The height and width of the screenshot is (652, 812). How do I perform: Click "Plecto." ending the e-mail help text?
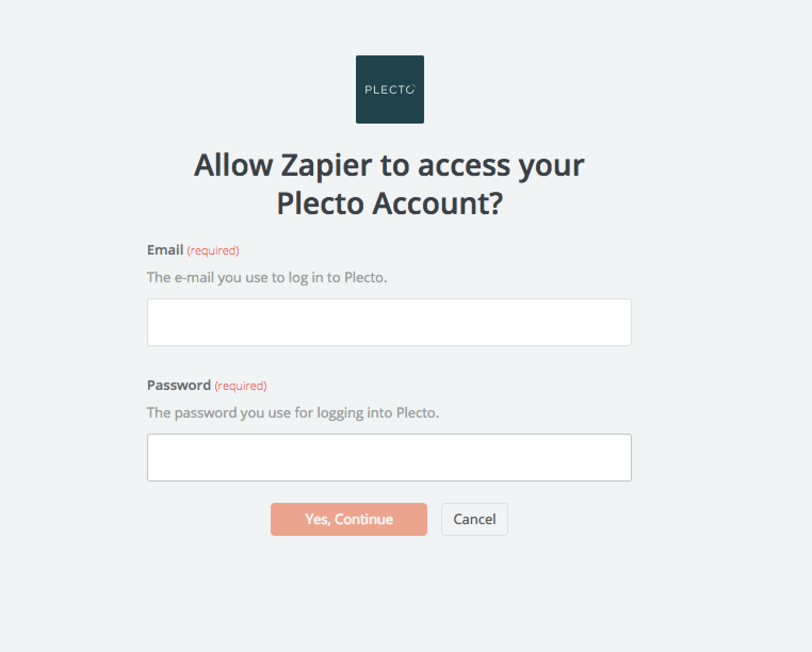(x=366, y=278)
